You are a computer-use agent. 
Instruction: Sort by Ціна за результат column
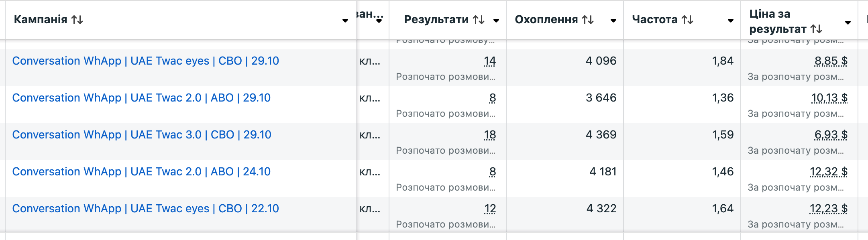817,28
